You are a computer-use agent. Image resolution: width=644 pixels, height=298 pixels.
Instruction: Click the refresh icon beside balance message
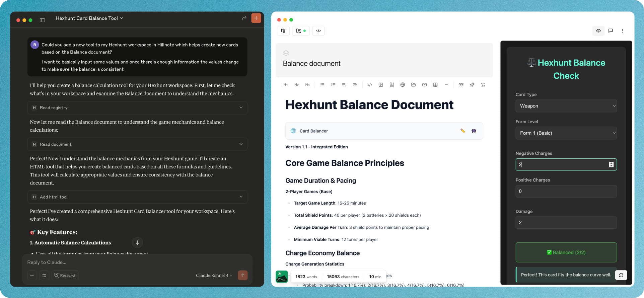621,275
